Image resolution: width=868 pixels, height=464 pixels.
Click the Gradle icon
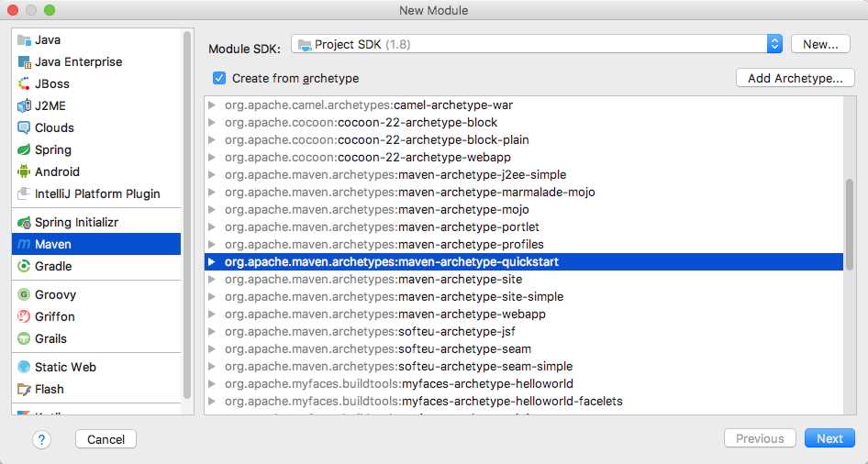point(24,267)
